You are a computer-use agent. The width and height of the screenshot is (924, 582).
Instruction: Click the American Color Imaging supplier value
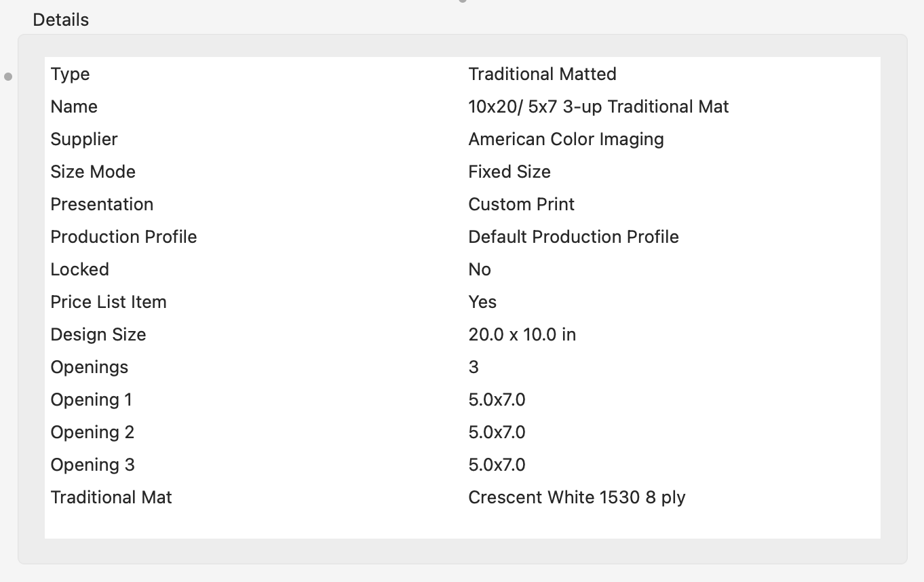pyautogui.click(x=566, y=139)
